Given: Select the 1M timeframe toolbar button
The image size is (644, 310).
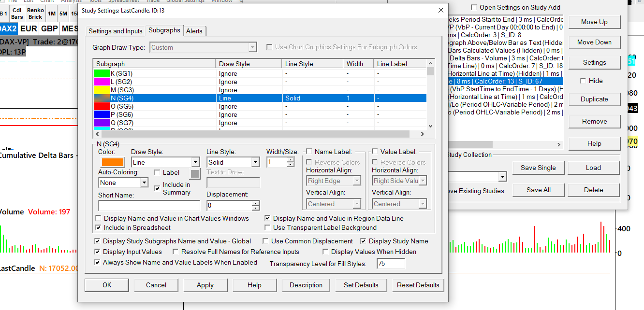Looking at the screenshot, I should click(x=51, y=14).
